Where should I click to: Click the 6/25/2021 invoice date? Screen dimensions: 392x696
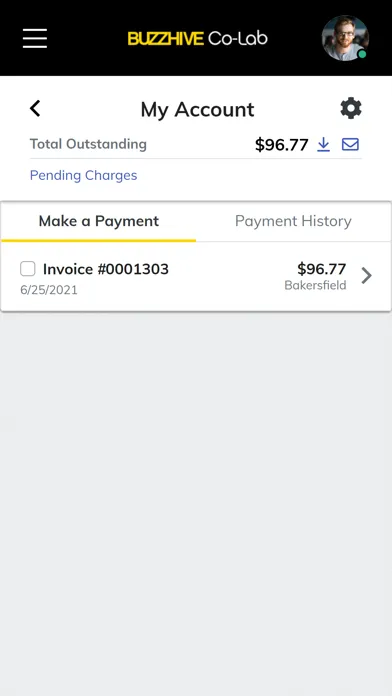(x=49, y=290)
